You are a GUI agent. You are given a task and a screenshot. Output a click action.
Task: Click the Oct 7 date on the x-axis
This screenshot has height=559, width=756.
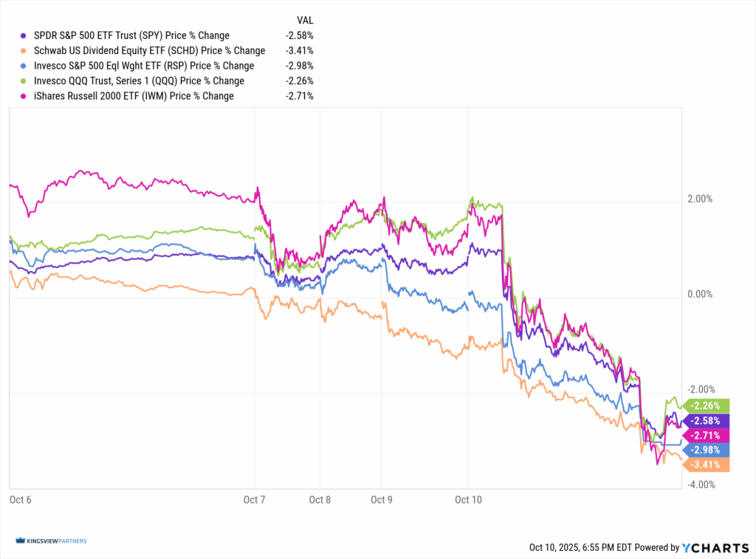[254, 500]
